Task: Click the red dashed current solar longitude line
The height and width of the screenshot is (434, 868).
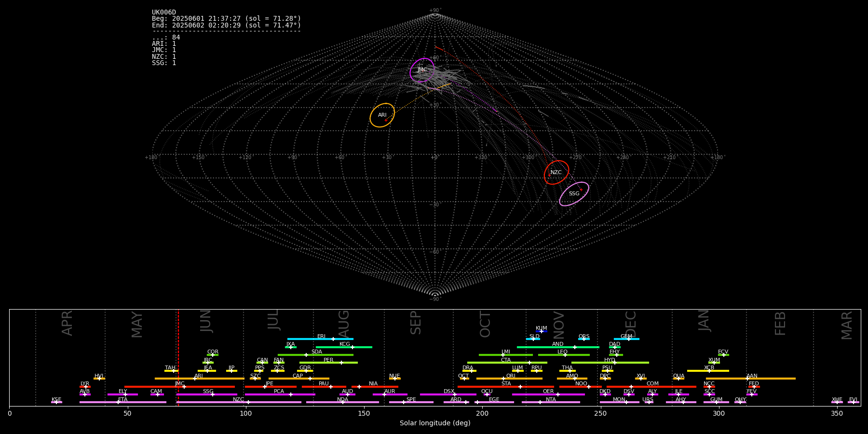Action: [178, 357]
